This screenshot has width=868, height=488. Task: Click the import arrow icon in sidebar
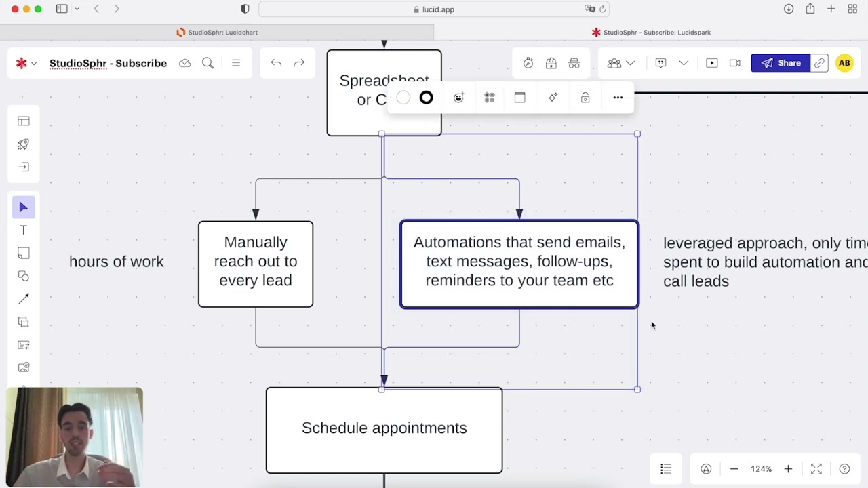(24, 167)
